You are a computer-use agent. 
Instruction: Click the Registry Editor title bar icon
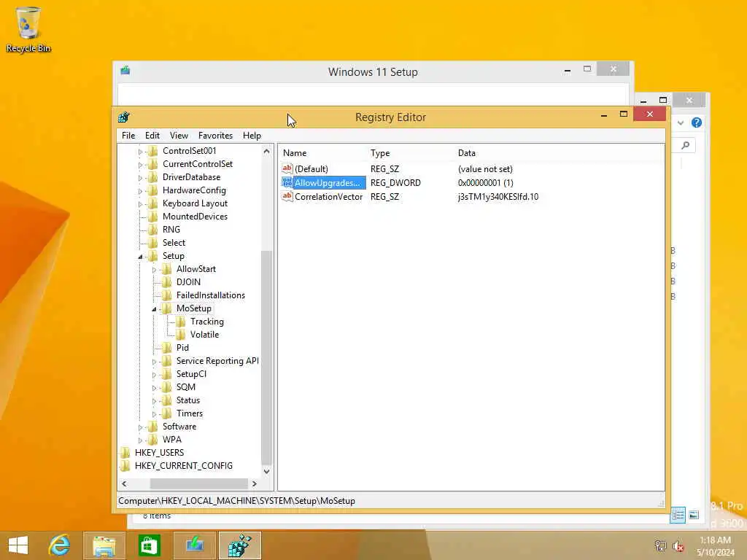pos(124,117)
